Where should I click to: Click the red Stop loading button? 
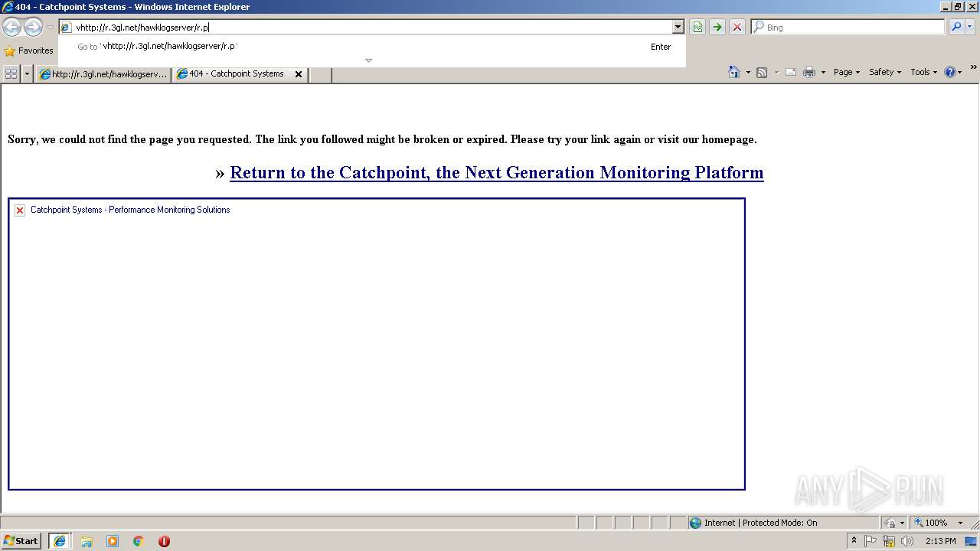click(x=737, y=27)
